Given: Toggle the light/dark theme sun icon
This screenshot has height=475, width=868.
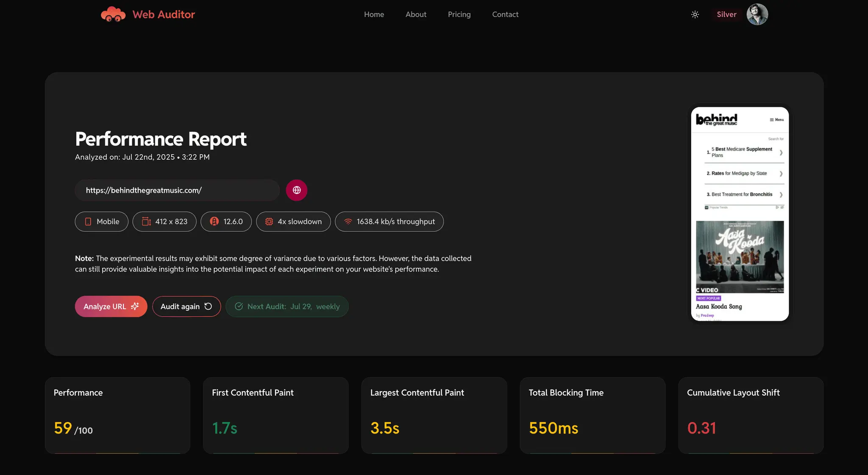Looking at the screenshot, I should [695, 14].
